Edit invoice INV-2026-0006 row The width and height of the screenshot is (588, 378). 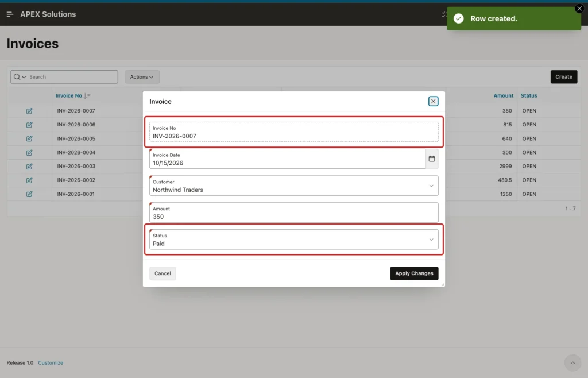pyautogui.click(x=29, y=125)
